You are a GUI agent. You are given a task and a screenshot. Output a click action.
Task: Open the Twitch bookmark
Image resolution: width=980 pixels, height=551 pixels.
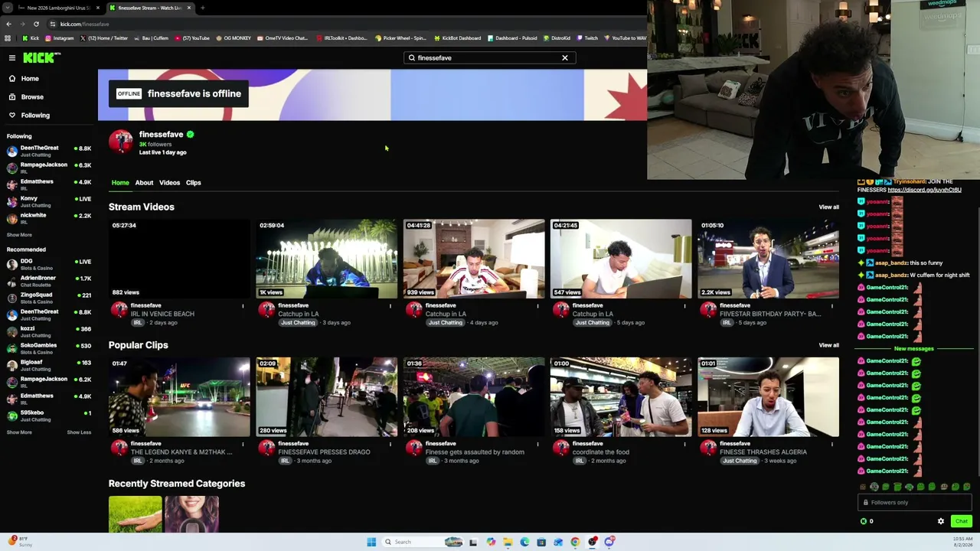587,38
